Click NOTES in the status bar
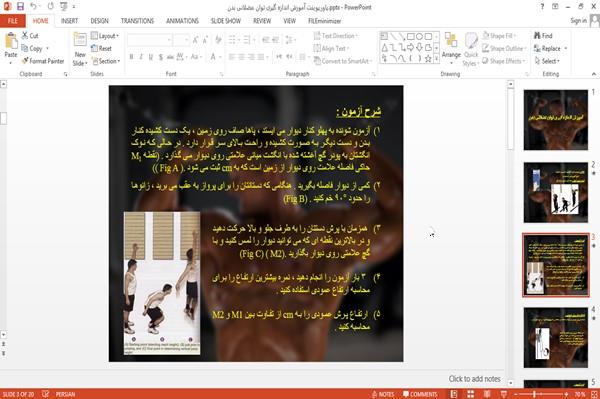This screenshot has height=399, width=600. 383,394
